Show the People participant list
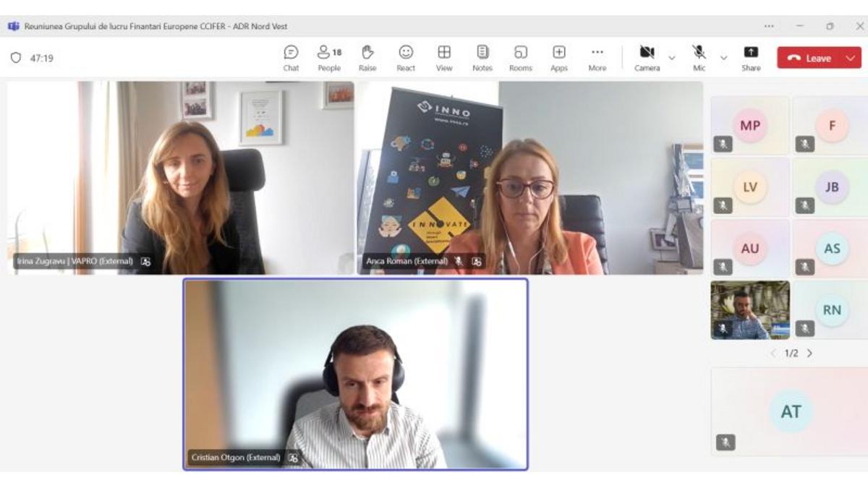 329,58
